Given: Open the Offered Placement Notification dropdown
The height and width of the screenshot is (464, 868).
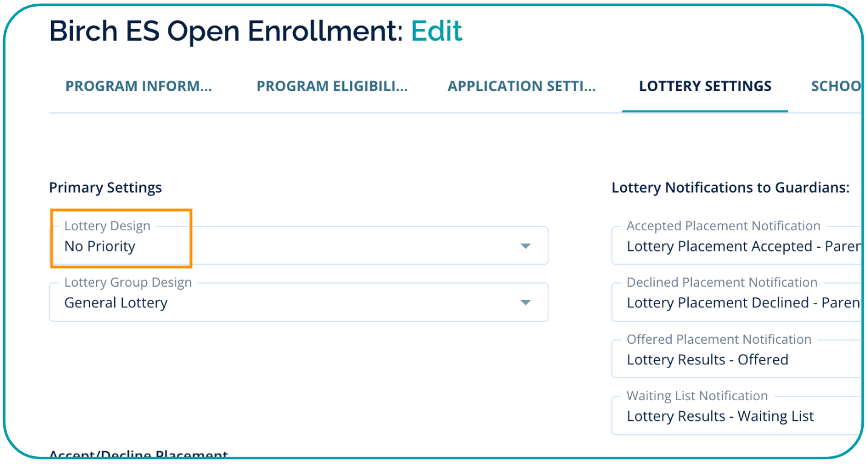Looking at the screenshot, I should [x=735, y=359].
